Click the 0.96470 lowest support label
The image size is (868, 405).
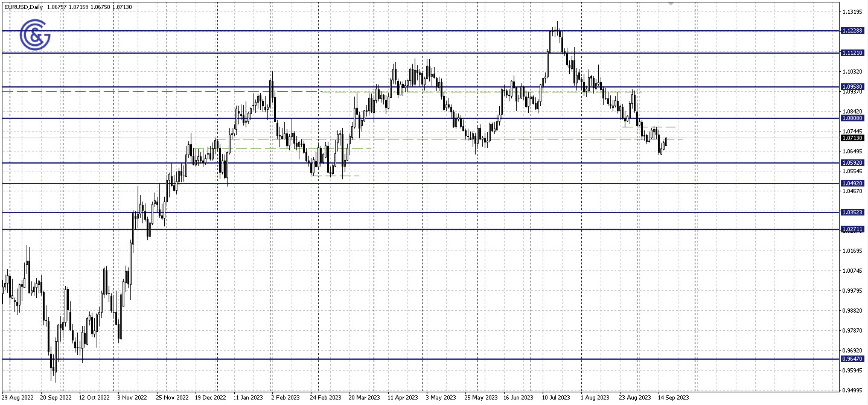[x=853, y=359]
